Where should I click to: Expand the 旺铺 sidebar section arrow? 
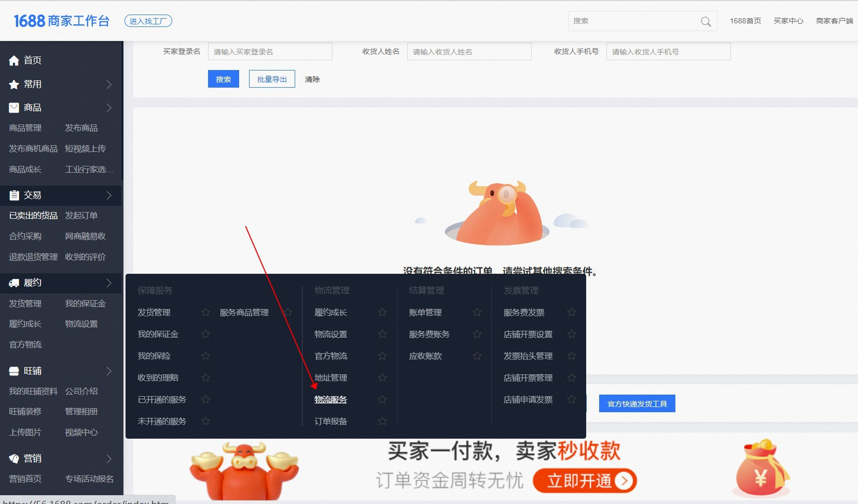tap(109, 371)
